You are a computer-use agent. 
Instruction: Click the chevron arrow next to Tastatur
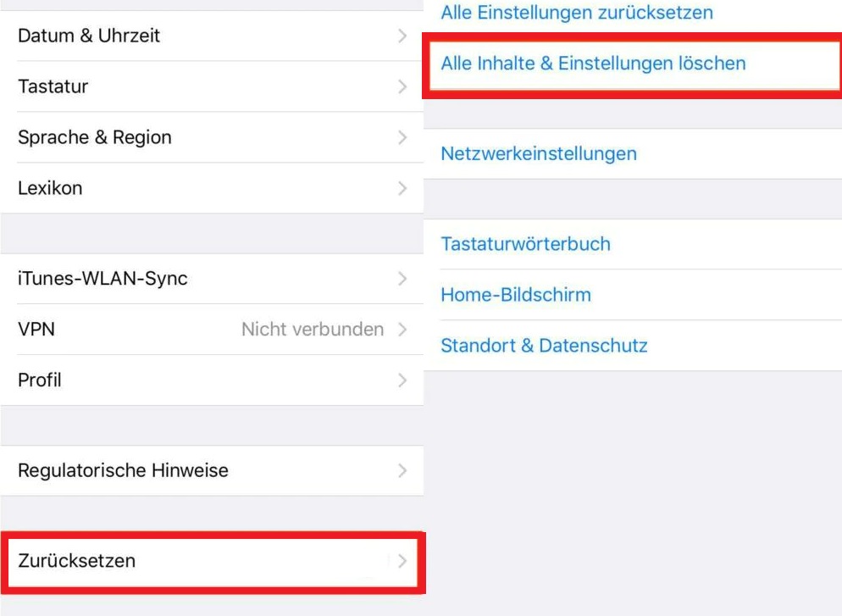(x=402, y=86)
